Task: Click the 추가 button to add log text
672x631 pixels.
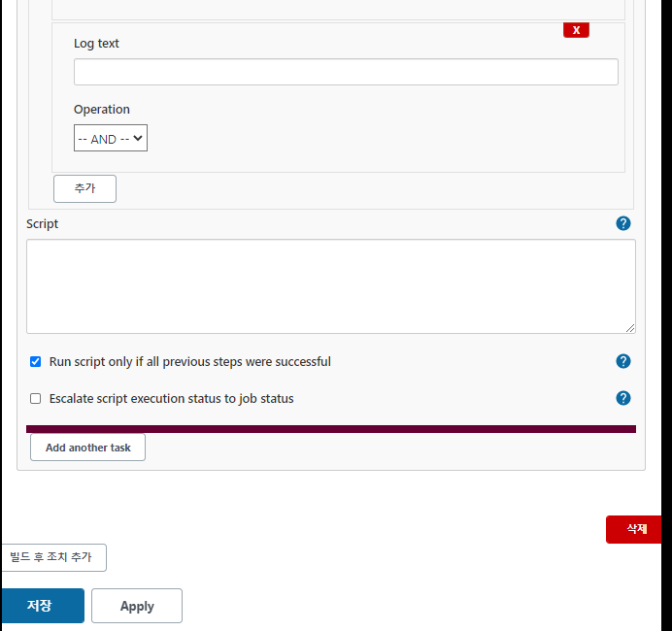Action: [84, 188]
